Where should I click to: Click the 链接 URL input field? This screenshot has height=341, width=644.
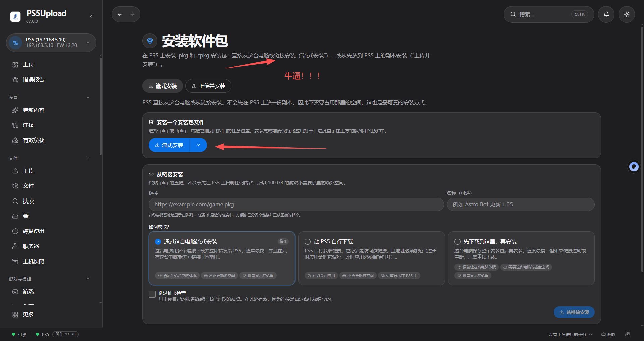(x=296, y=204)
